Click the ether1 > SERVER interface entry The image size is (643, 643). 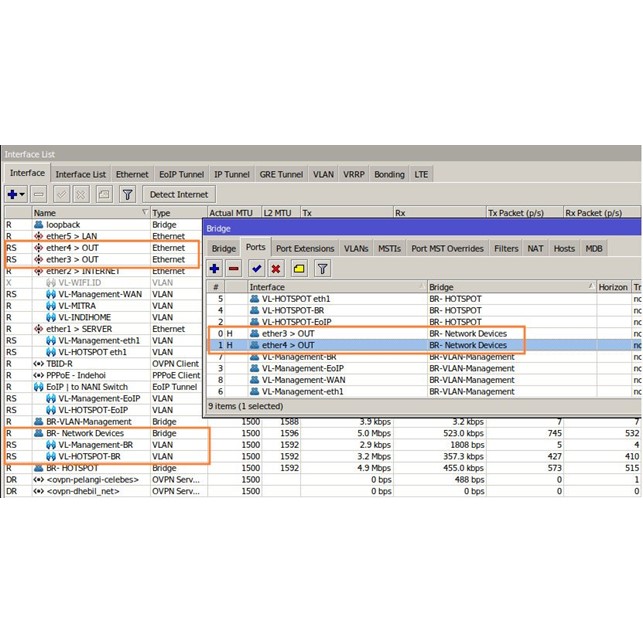(80, 328)
